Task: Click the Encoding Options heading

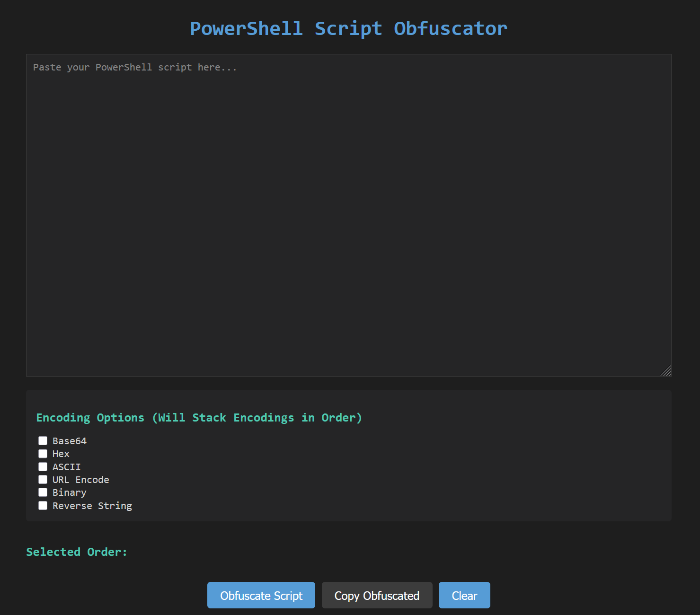Action: pyautogui.click(x=199, y=418)
